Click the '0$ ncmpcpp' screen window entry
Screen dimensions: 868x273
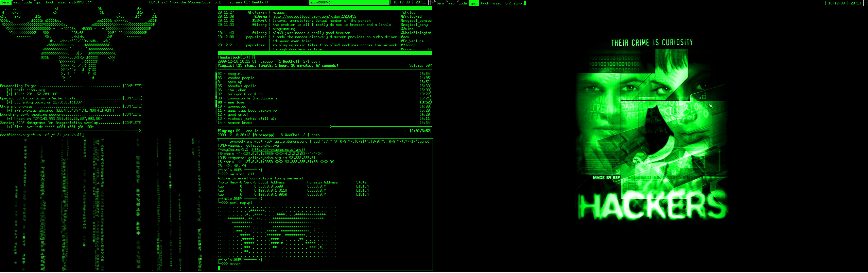coord(262,61)
